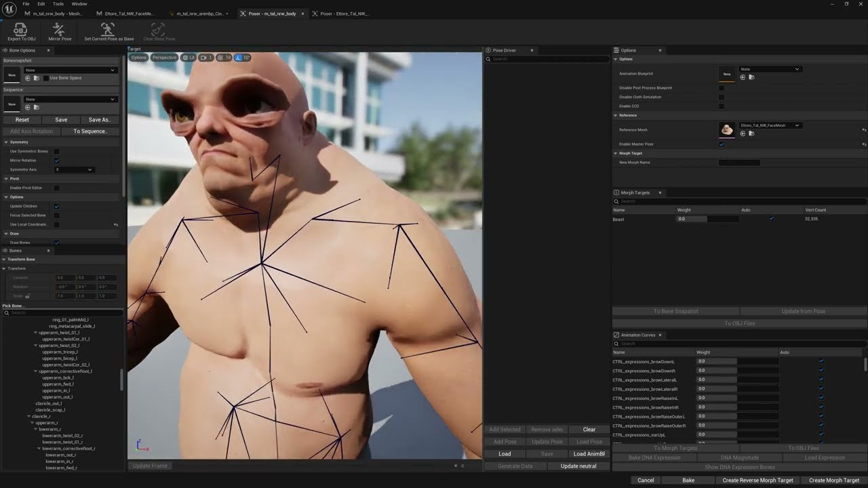Image resolution: width=868 pixels, height=488 pixels.
Task: Click Set Current Pose as Base icon
Action: (x=108, y=29)
